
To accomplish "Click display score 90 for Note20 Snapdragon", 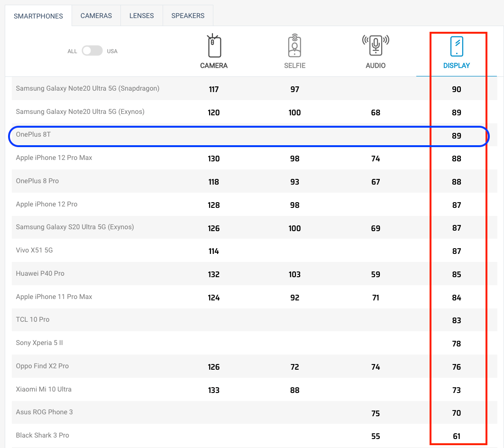I will [x=457, y=90].
